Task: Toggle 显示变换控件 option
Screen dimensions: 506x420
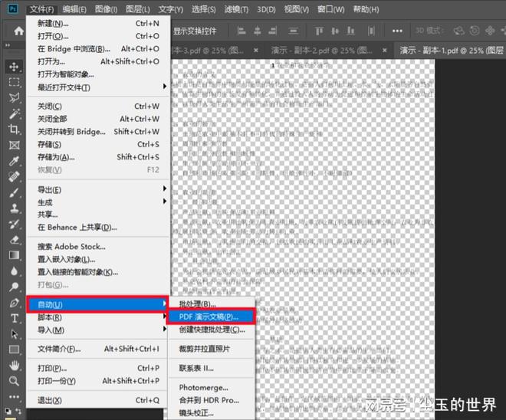Action: pyautogui.click(x=195, y=31)
